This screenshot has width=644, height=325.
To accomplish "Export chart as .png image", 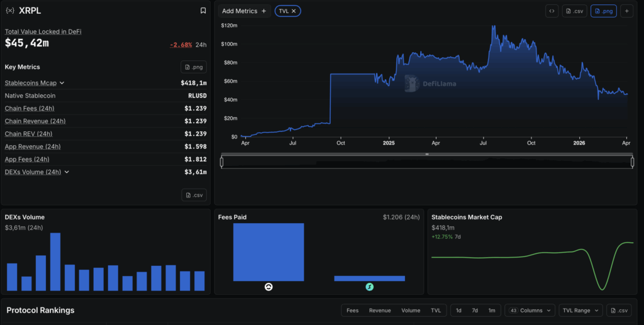I will 603,11.
